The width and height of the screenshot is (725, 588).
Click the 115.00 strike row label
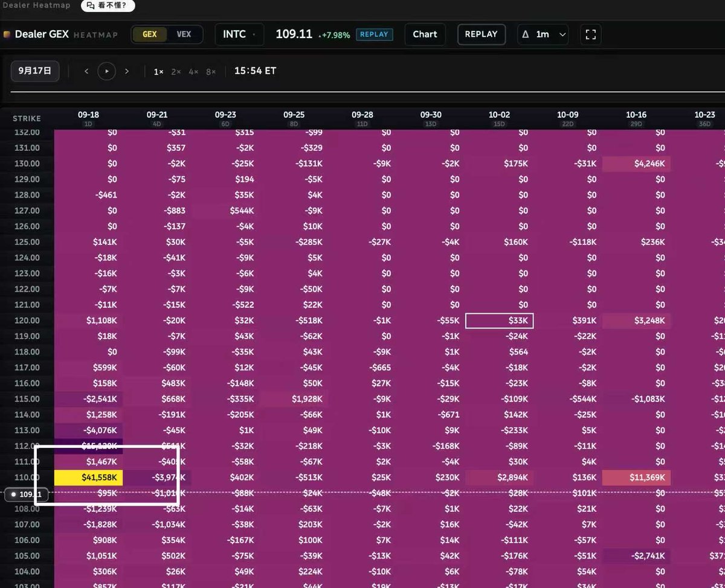click(x=27, y=399)
